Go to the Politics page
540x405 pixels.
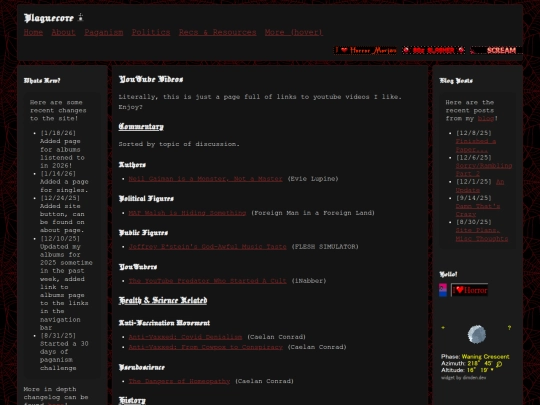coord(151,32)
